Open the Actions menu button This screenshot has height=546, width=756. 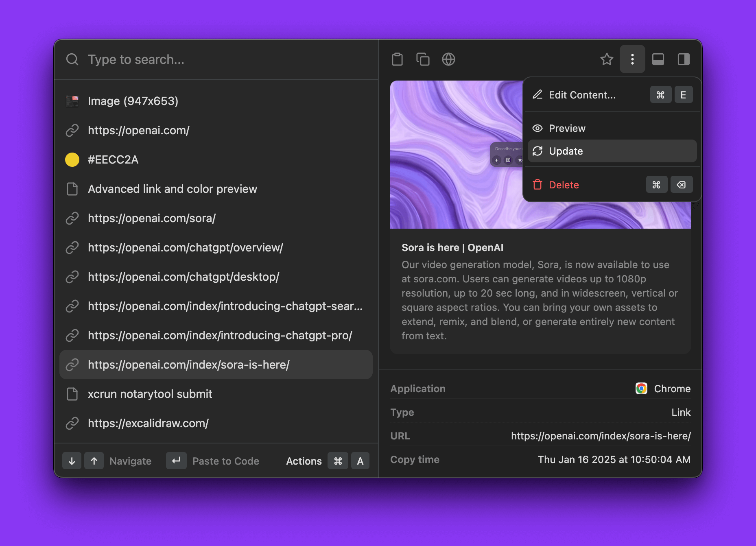coord(328,461)
